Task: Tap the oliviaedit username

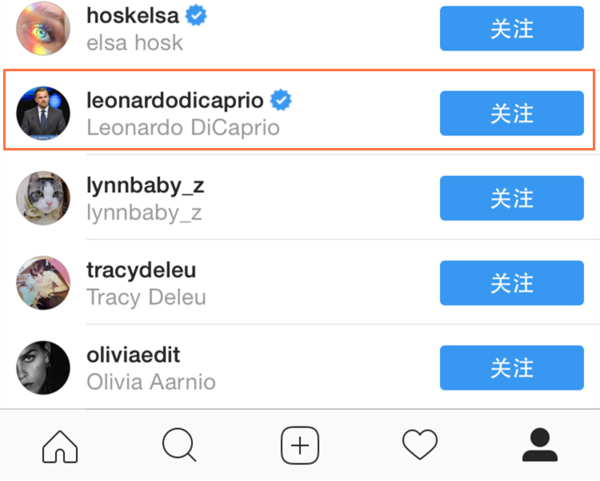Action: tap(133, 356)
